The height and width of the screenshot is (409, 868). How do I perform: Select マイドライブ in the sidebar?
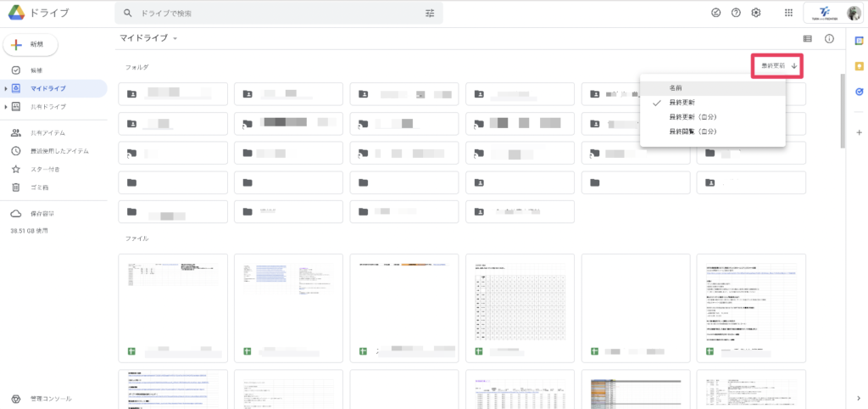click(53, 88)
